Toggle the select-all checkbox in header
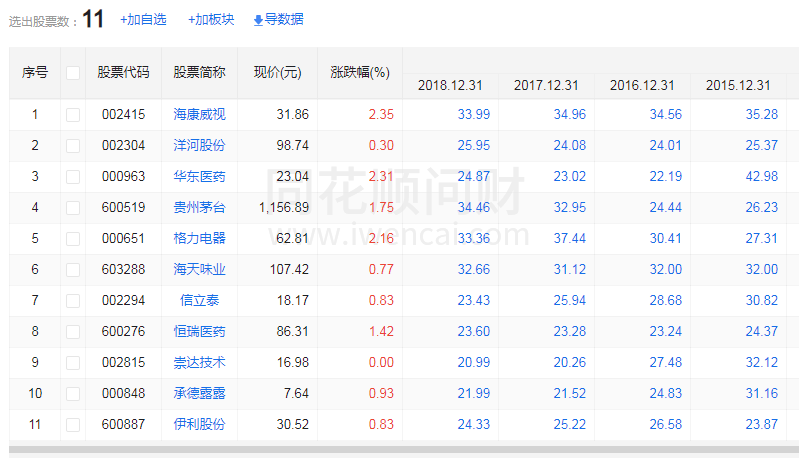The width and height of the screenshot is (799, 470). coord(73,72)
